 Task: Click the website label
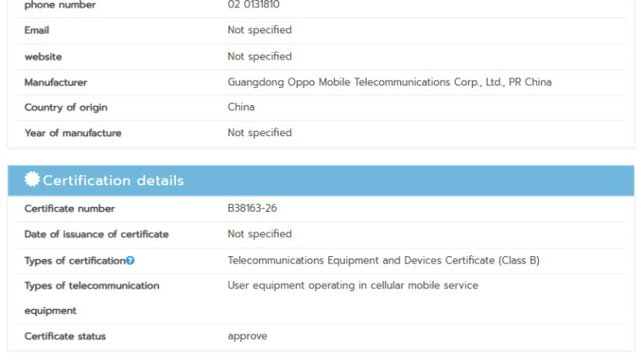click(x=43, y=57)
